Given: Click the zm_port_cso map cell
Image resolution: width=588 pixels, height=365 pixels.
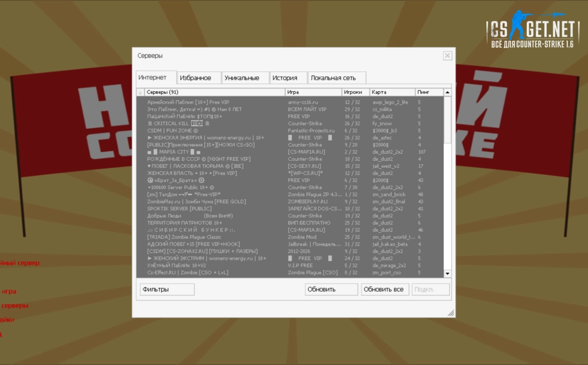Looking at the screenshot, I should point(386,273).
